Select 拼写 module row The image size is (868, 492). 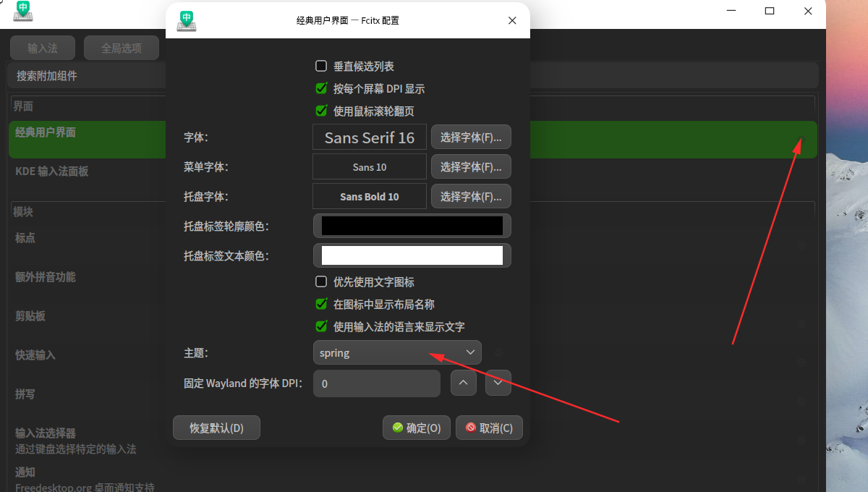[x=413, y=402]
